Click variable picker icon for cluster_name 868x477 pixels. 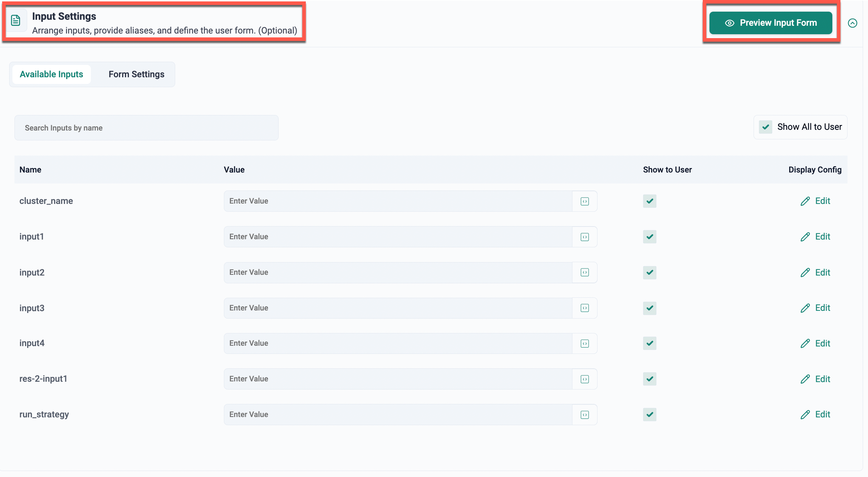tap(585, 201)
